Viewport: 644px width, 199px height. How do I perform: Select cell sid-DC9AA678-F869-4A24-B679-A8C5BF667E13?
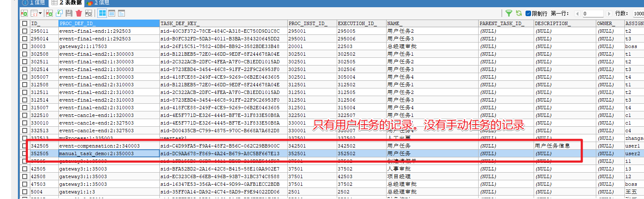(x=223, y=154)
